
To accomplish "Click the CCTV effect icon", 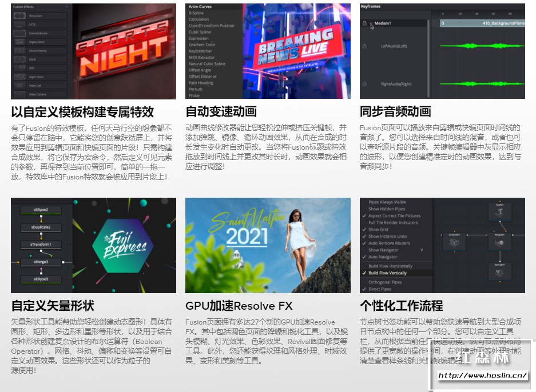I will pos(19,24).
